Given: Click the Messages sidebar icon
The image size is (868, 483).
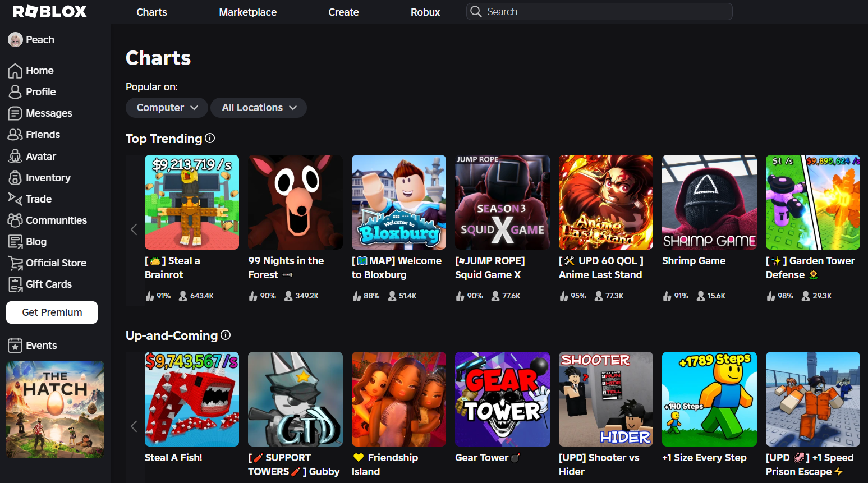Looking at the screenshot, I should [x=15, y=113].
